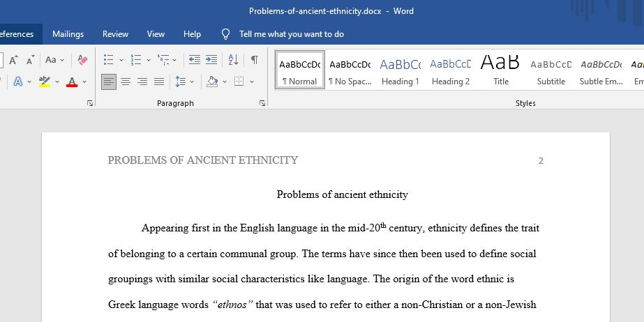Viewport: 644px width, 322px height.
Task: Apply the Heading 2 style
Action: tap(451, 70)
